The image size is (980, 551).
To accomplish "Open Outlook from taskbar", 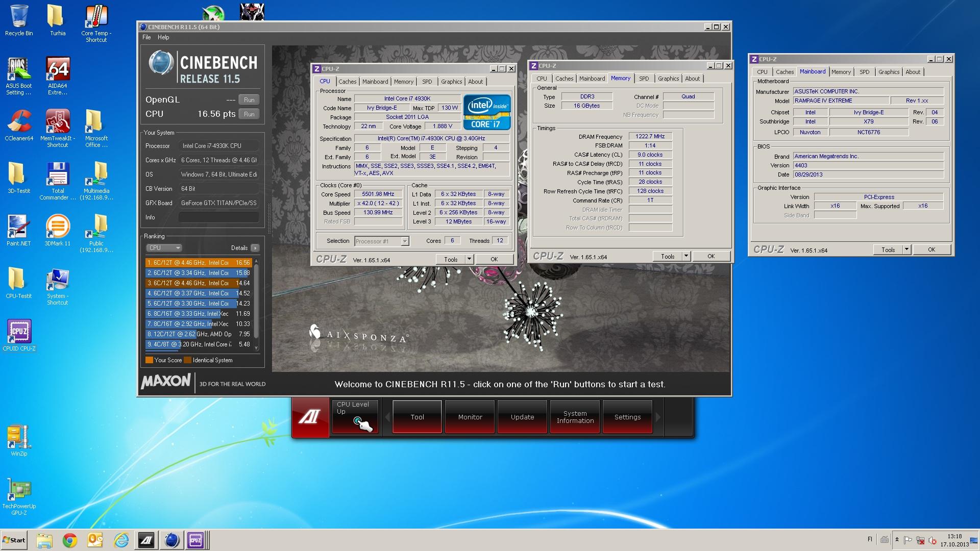I will [95, 540].
